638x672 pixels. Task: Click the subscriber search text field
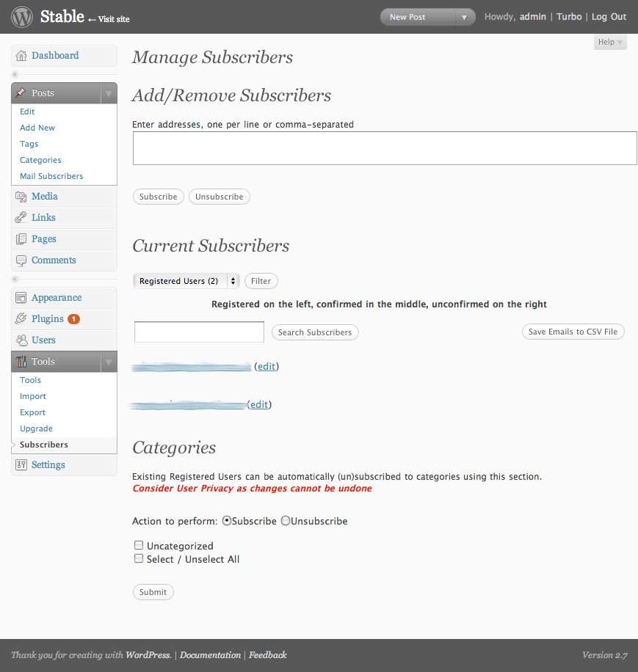click(200, 332)
